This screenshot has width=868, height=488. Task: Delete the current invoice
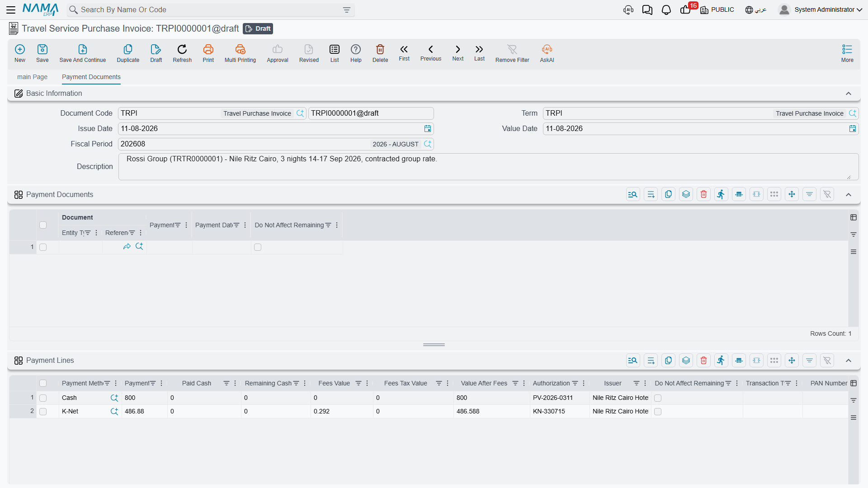(x=380, y=53)
